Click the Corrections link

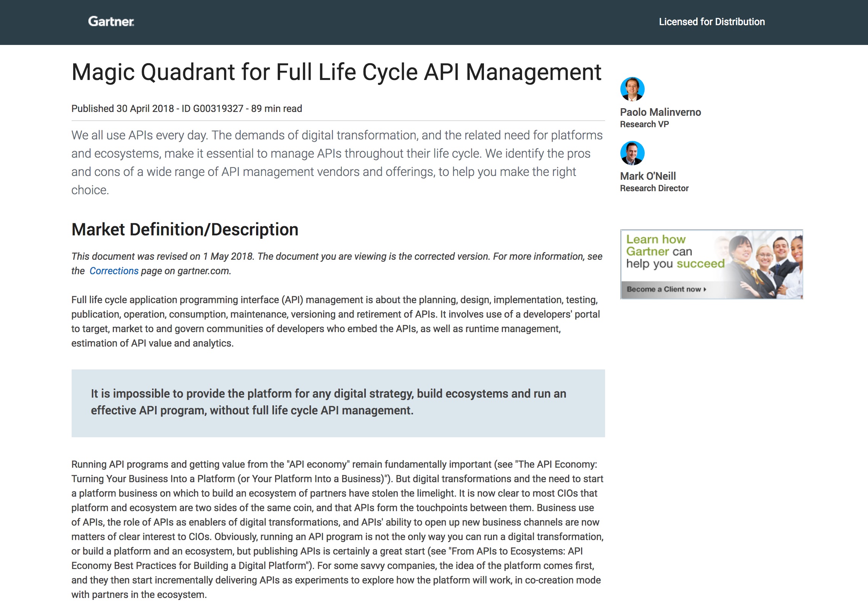(x=114, y=271)
